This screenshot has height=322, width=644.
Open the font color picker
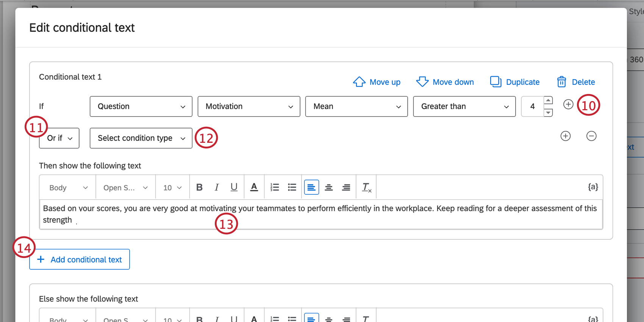pyautogui.click(x=254, y=187)
